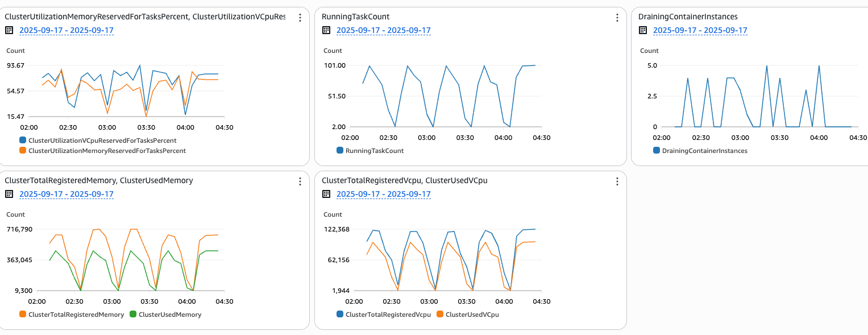This screenshot has width=868, height=335.
Task: Open the RunningTaskCount widget actions menu
Action: 617,18
